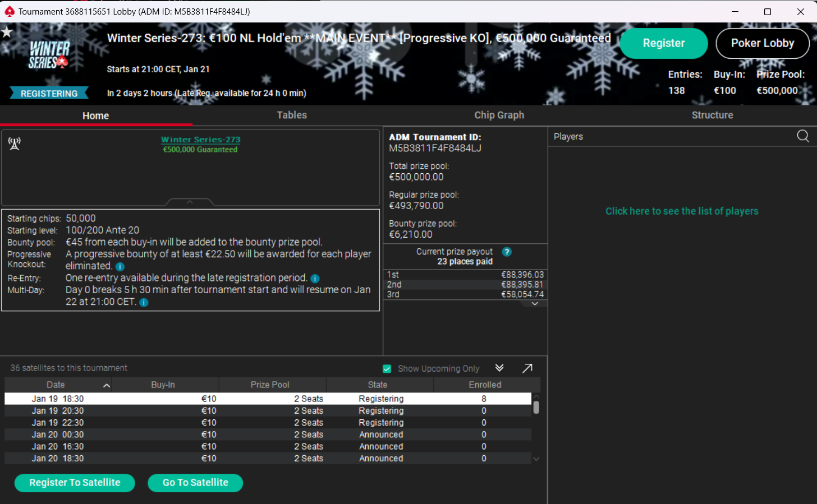The width and height of the screenshot is (817, 504).
Task: Click the 2nd place payout €88,395.81
Action: [x=522, y=285]
